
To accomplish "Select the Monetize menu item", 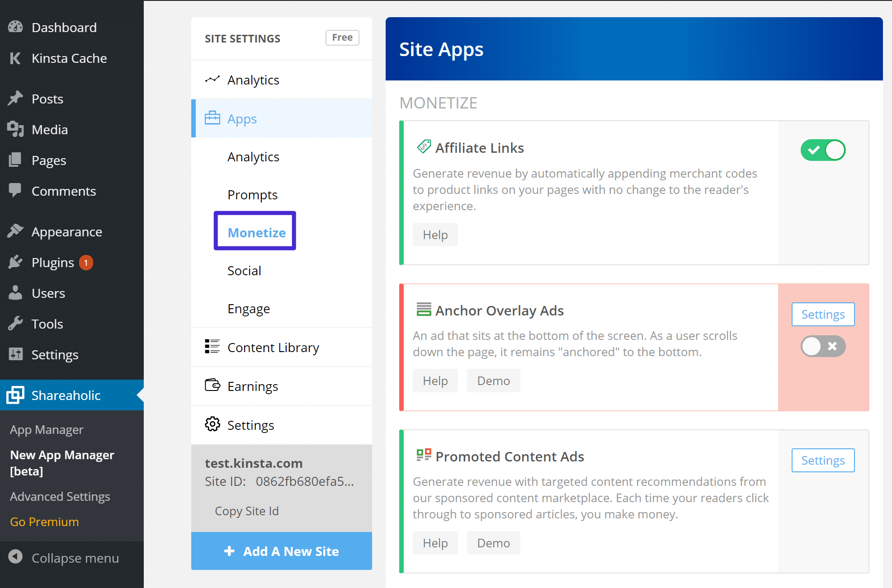I will [x=257, y=232].
